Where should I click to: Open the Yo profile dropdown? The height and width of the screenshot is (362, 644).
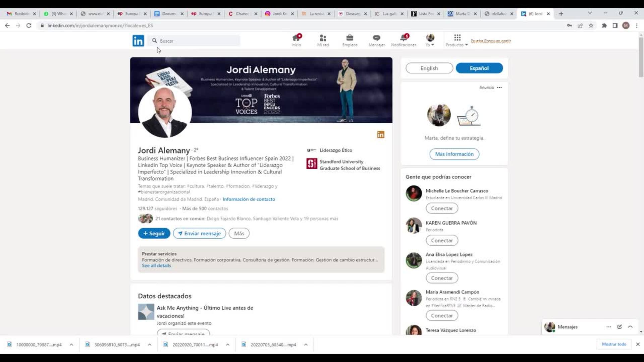coord(430,40)
